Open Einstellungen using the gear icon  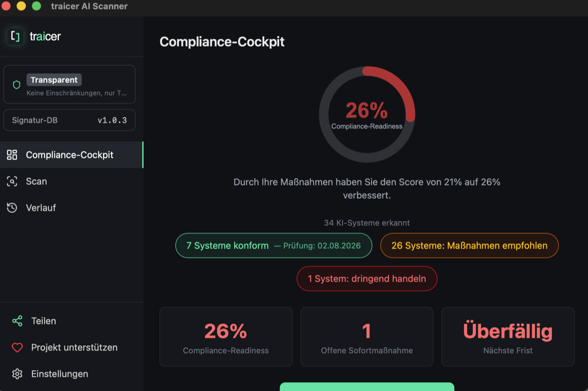pos(17,373)
